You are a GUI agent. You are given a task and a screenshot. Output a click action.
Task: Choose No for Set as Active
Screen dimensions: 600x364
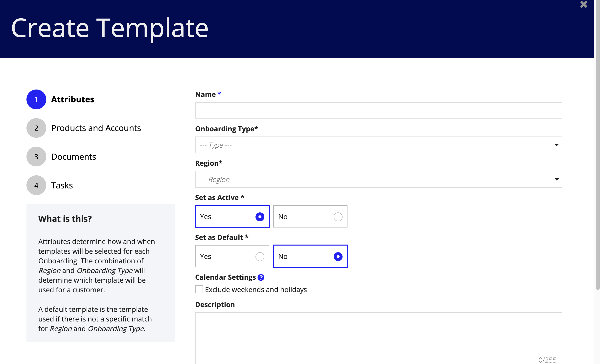(310, 217)
